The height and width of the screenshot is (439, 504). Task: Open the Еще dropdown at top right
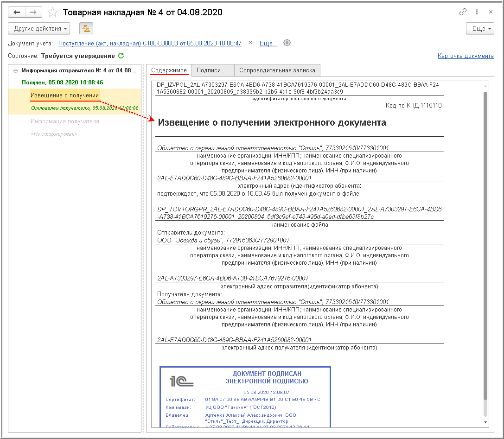pos(480,29)
